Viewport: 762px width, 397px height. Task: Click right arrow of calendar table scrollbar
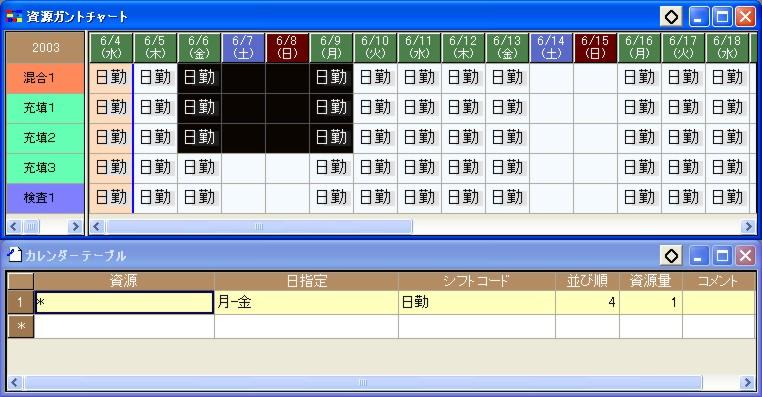click(x=748, y=382)
